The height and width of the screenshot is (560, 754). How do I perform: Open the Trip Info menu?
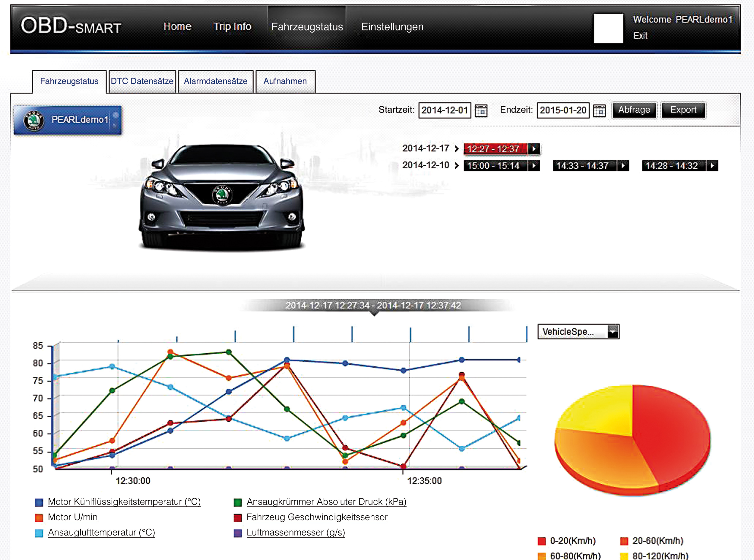[232, 27]
